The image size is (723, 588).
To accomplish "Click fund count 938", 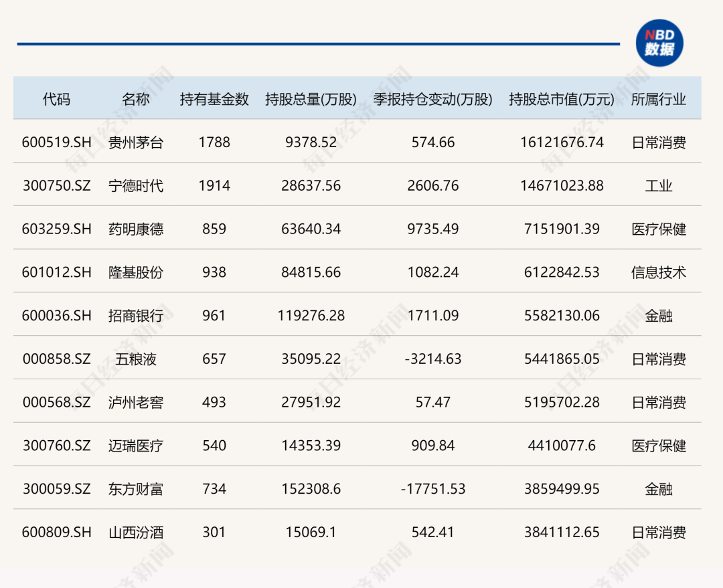I will [214, 272].
